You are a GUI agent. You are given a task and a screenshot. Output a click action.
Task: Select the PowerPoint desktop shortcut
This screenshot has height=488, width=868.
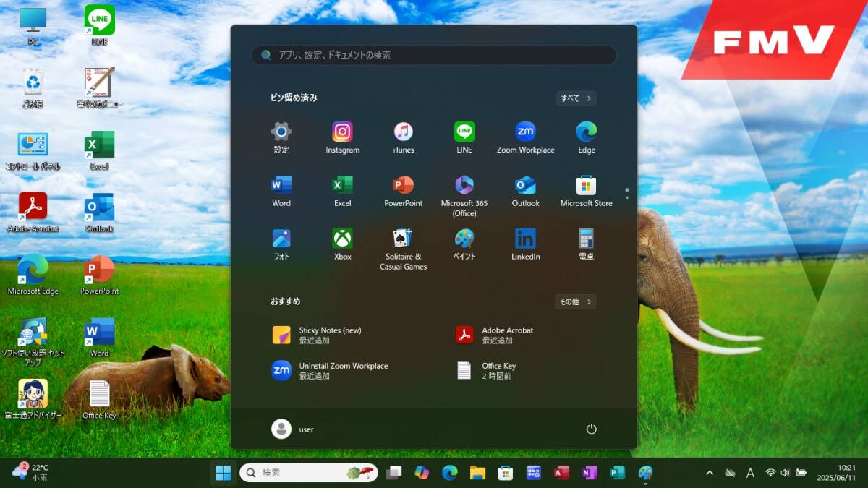99,275
